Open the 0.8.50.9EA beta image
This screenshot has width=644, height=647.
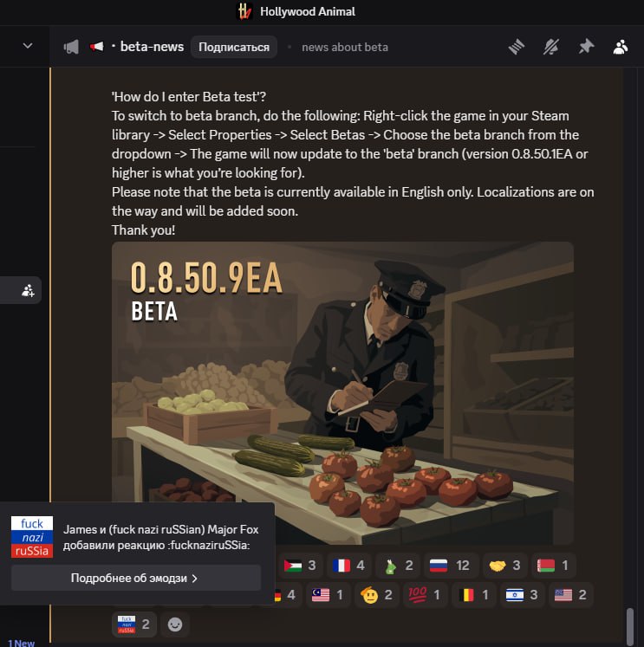click(x=342, y=393)
